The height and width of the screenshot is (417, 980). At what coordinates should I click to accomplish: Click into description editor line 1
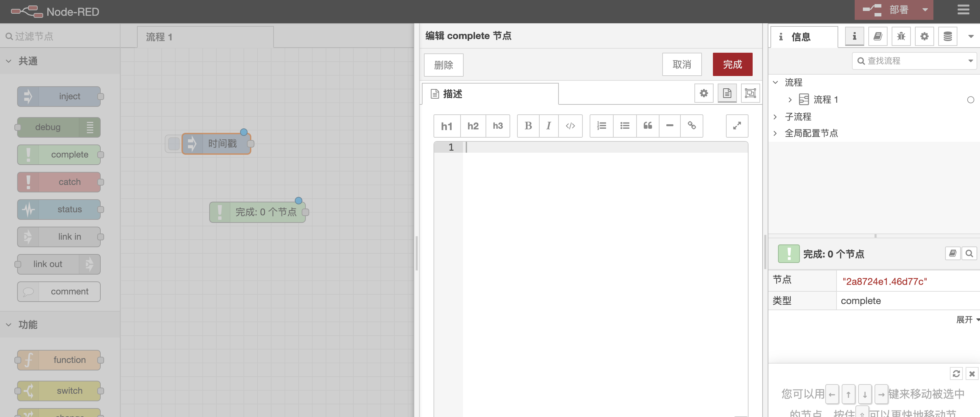605,147
